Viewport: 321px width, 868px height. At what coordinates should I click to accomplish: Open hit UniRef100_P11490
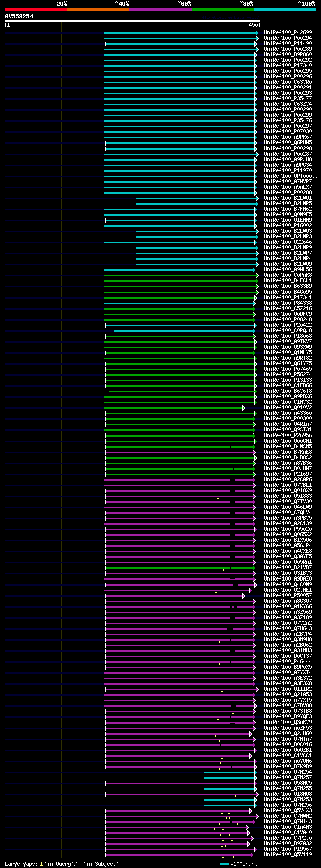click(288, 44)
